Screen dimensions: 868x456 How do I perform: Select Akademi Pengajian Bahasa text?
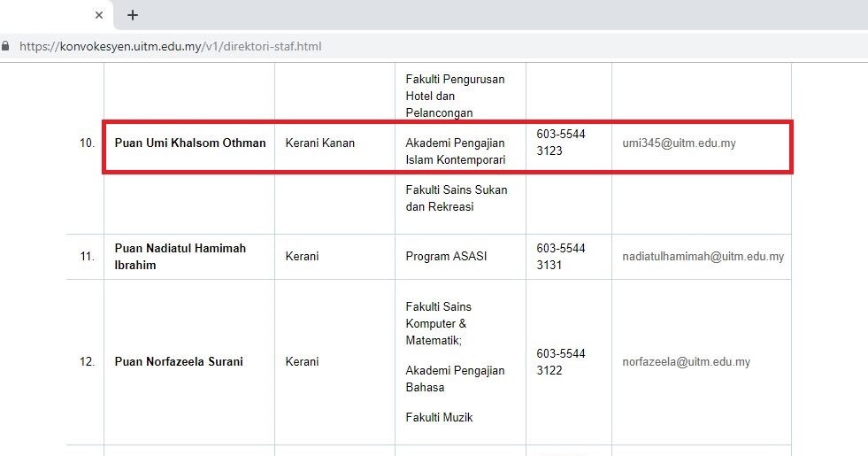pyautogui.click(x=455, y=379)
